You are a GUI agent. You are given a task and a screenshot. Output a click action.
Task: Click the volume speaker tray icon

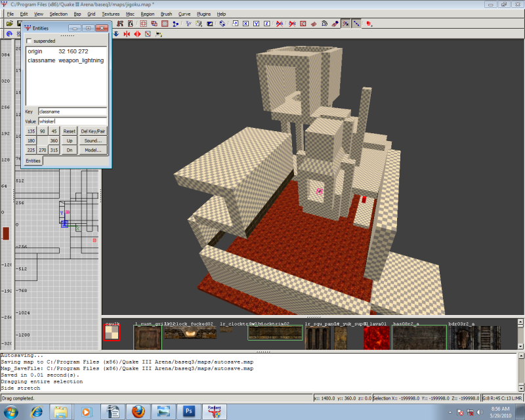tap(480, 412)
